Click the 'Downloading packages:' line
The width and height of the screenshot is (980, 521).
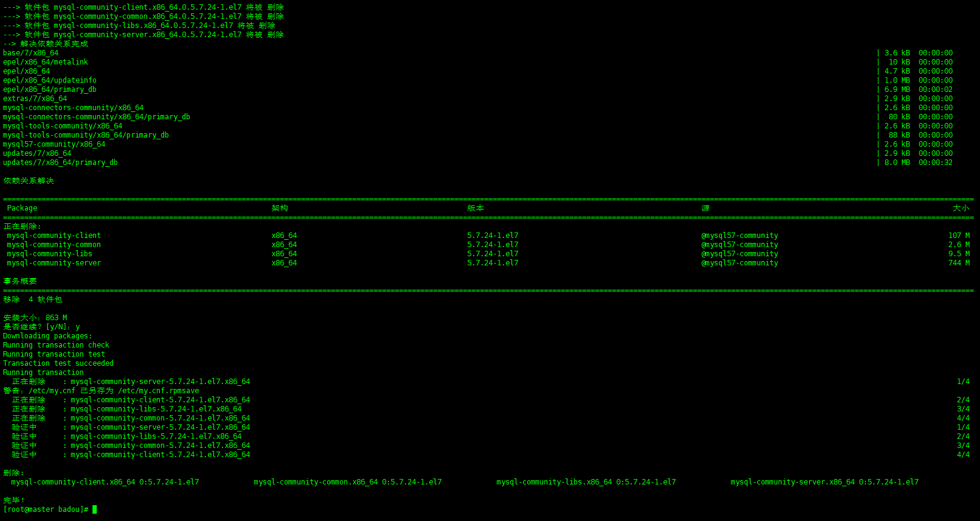(x=47, y=336)
